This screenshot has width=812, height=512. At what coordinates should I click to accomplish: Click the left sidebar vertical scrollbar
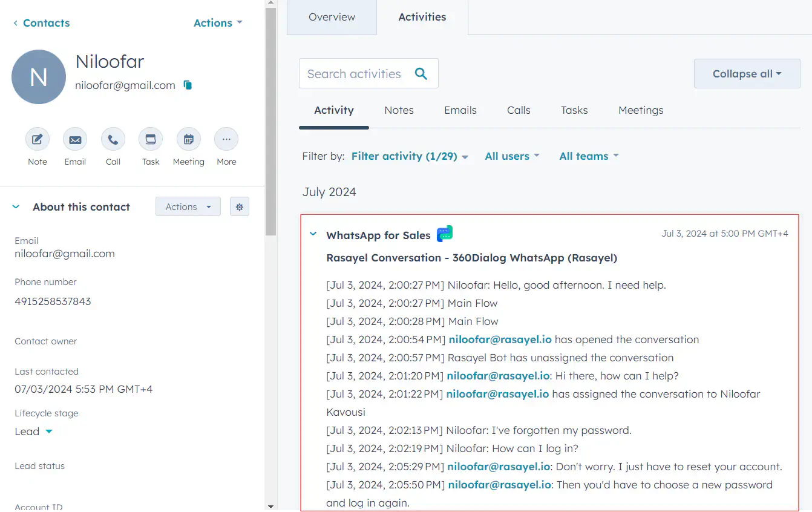coord(270,121)
